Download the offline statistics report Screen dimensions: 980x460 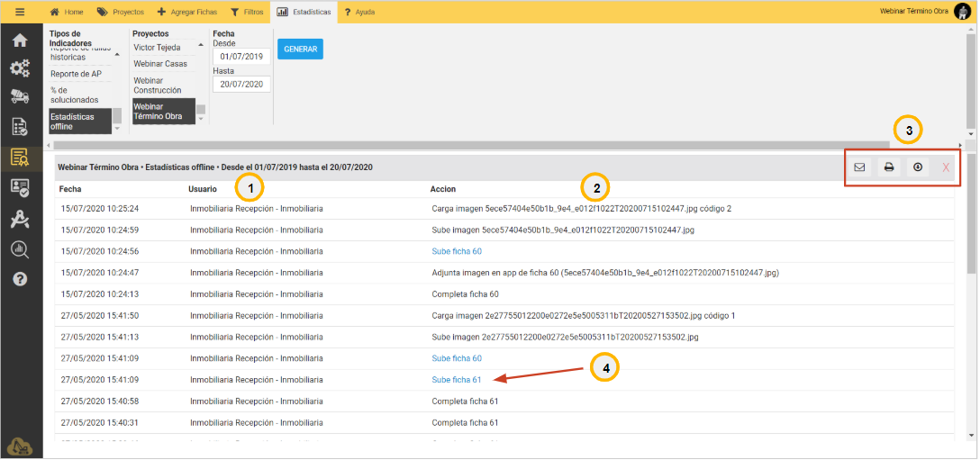pyautogui.click(x=917, y=167)
